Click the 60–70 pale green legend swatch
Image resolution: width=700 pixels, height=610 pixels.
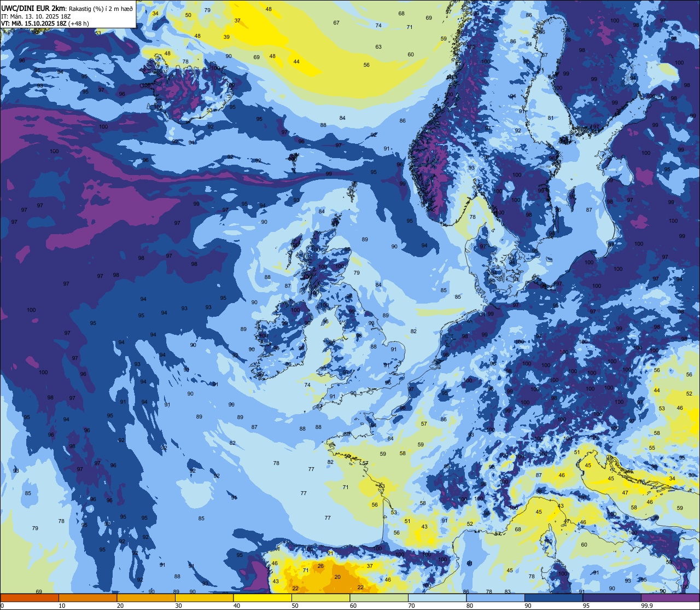coord(379,597)
